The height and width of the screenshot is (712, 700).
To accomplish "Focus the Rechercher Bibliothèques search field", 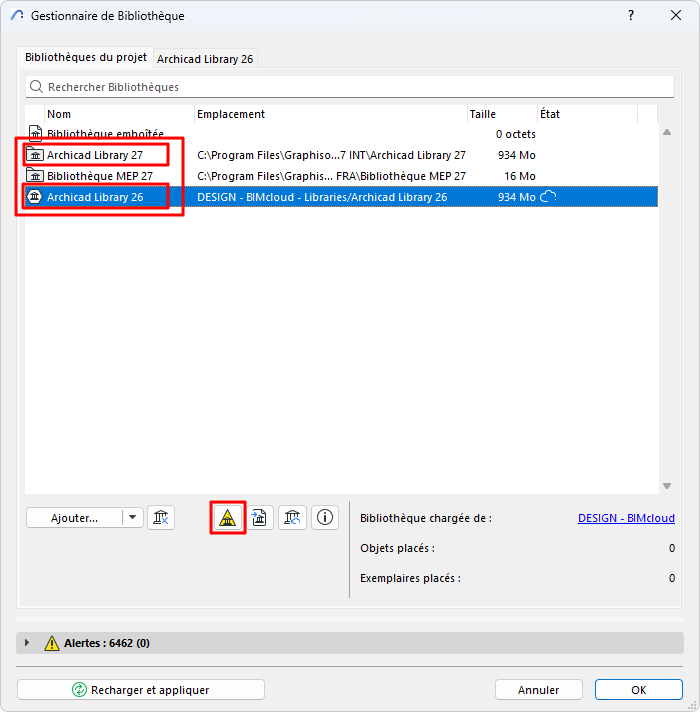I will tap(350, 87).
